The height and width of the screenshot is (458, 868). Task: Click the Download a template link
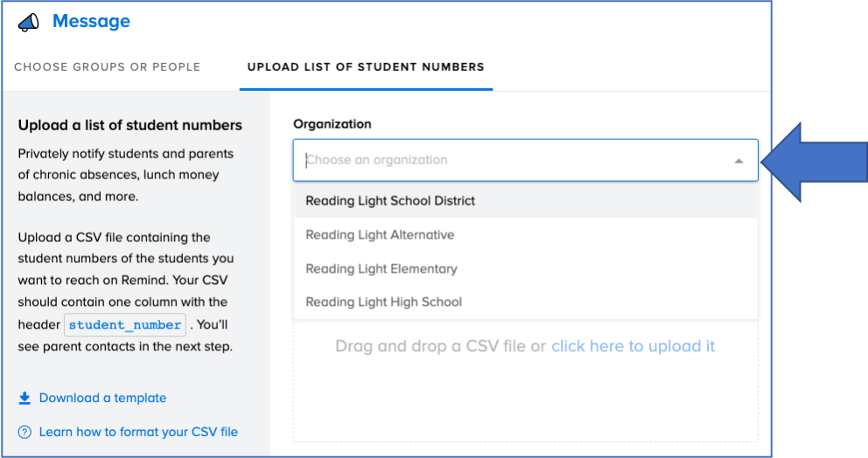102,399
